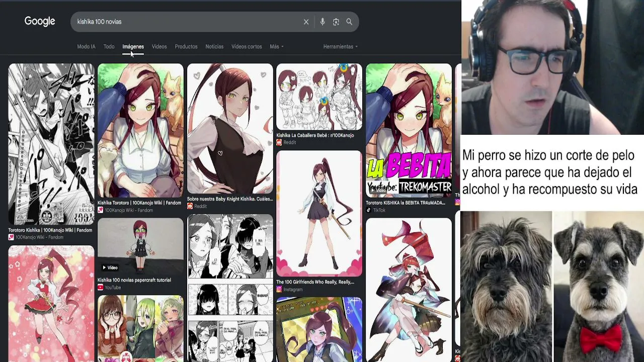The width and height of the screenshot is (644, 362).
Task: Open link Sobre nuestra Baby Knight Kishika
Action: point(230,199)
